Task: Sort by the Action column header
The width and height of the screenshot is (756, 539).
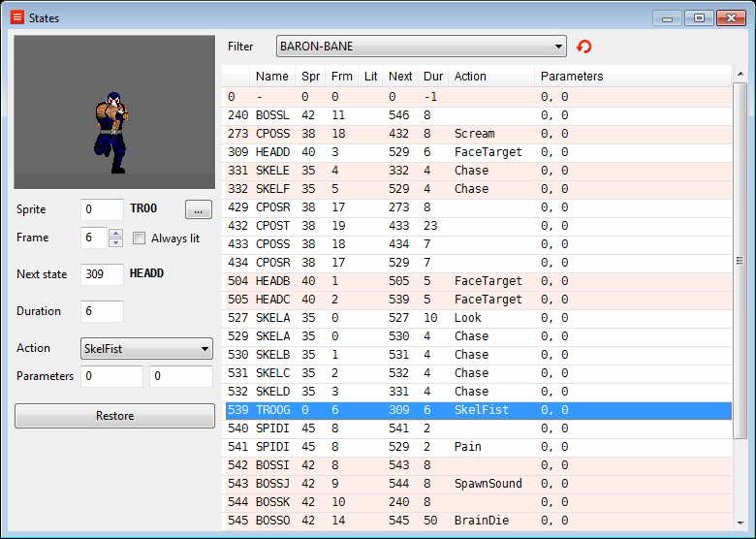Action: coord(470,77)
